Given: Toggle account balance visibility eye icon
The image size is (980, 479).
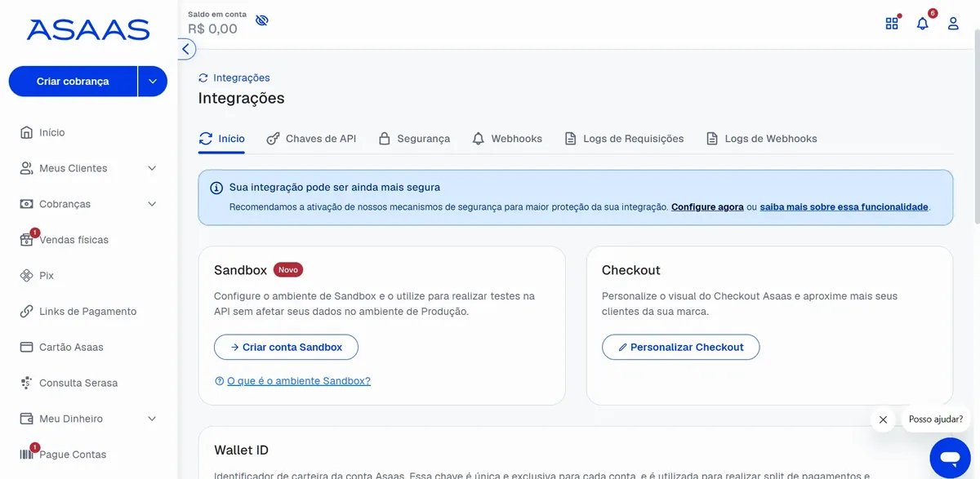Looking at the screenshot, I should click(x=261, y=20).
